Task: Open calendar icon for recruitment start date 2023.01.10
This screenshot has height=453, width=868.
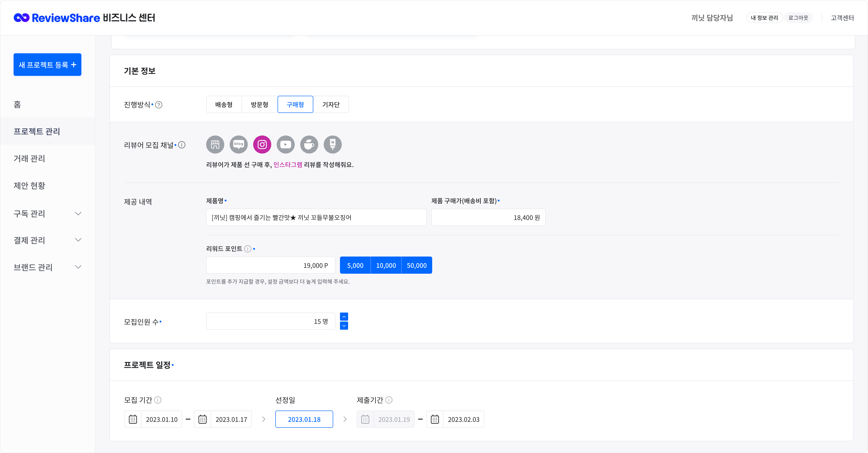Action: click(133, 419)
